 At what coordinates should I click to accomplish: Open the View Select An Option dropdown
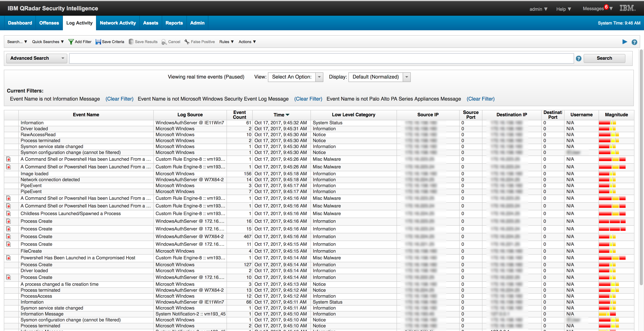coord(319,77)
